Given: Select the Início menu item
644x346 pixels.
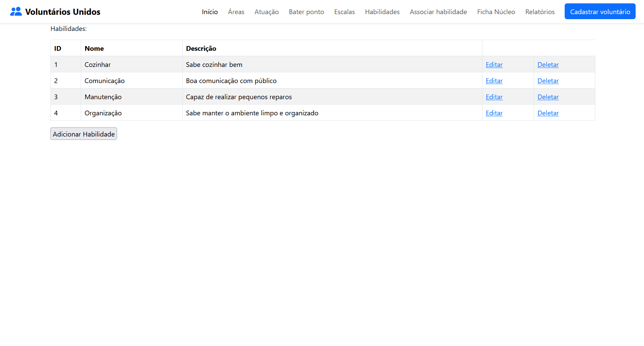Looking at the screenshot, I should [x=210, y=11].
